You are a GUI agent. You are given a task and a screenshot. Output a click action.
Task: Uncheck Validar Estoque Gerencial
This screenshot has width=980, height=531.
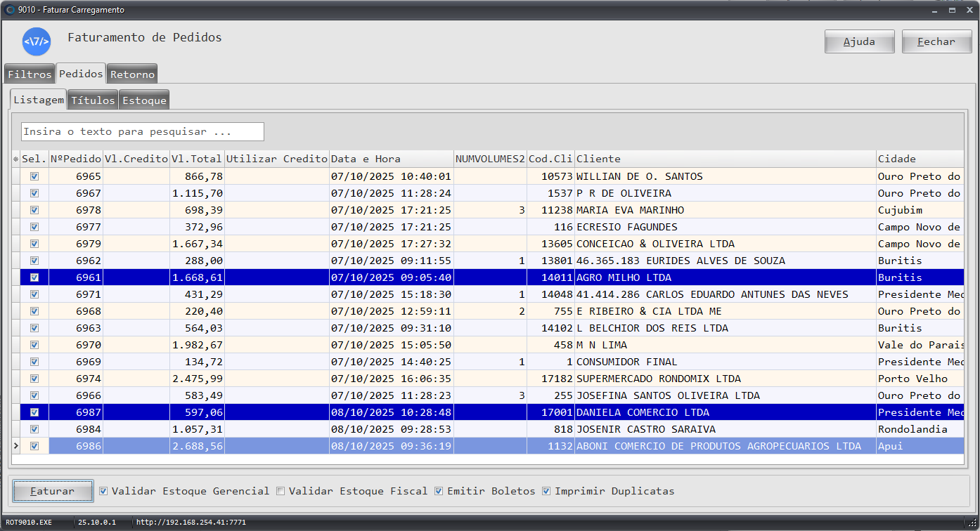(x=103, y=491)
